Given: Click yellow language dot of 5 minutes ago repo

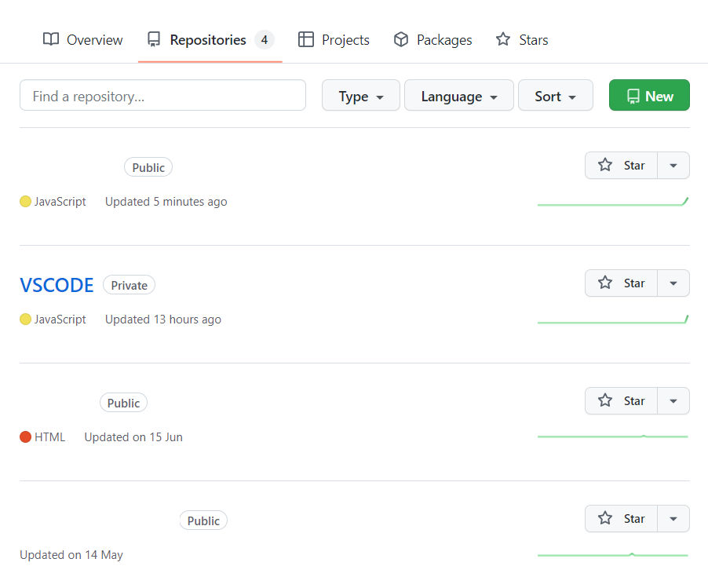Looking at the screenshot, I should click(x=25, y=202).
